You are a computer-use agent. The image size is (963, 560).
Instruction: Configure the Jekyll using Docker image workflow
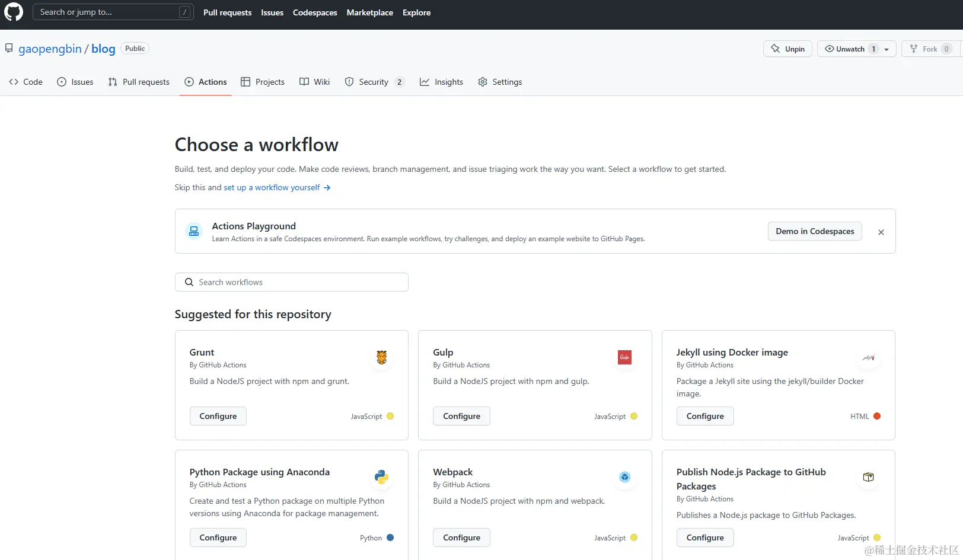[705, 416]
